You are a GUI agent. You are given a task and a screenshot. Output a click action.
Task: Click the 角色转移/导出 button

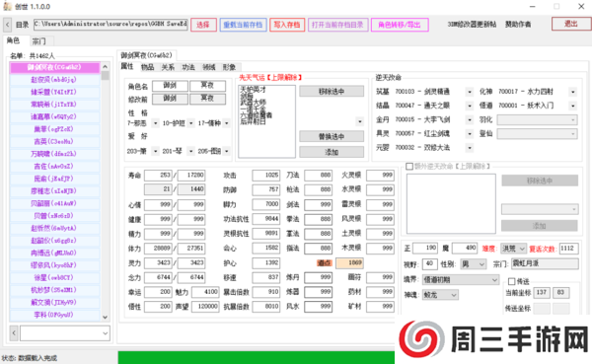coord(400,25)
